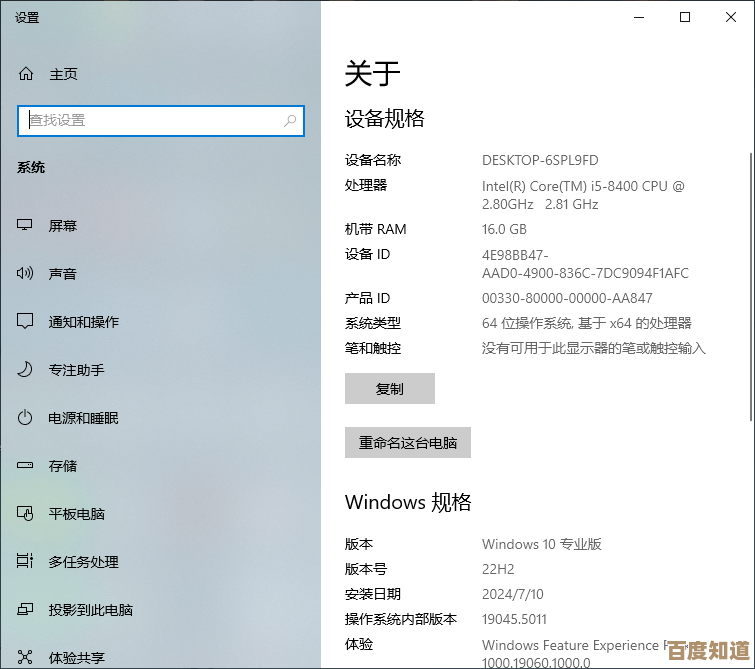The image size is (755, 669).
Task: Open 体验共享 settings
Action: [x=77, y=657]
